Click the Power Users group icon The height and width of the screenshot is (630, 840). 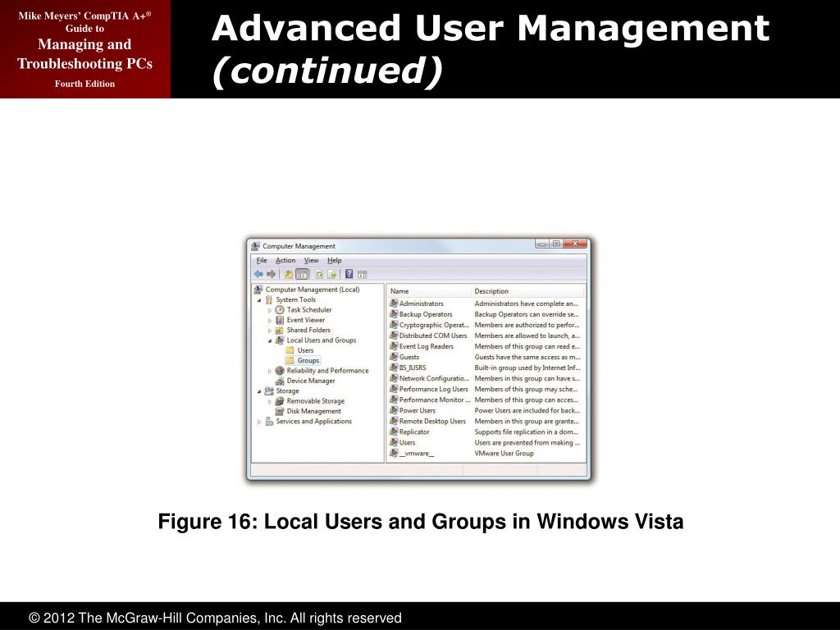click(x=394, y=410)
